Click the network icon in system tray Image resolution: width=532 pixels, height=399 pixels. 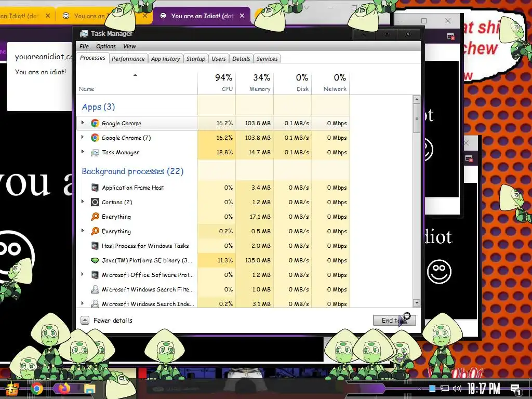coord(445,389)
